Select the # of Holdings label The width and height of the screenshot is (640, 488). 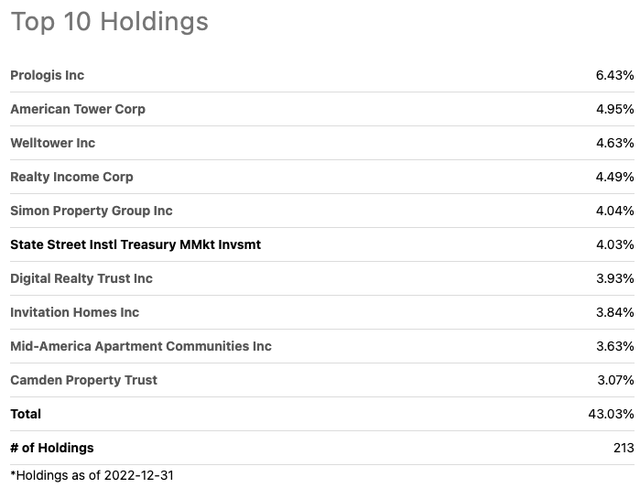coord(52,448)
